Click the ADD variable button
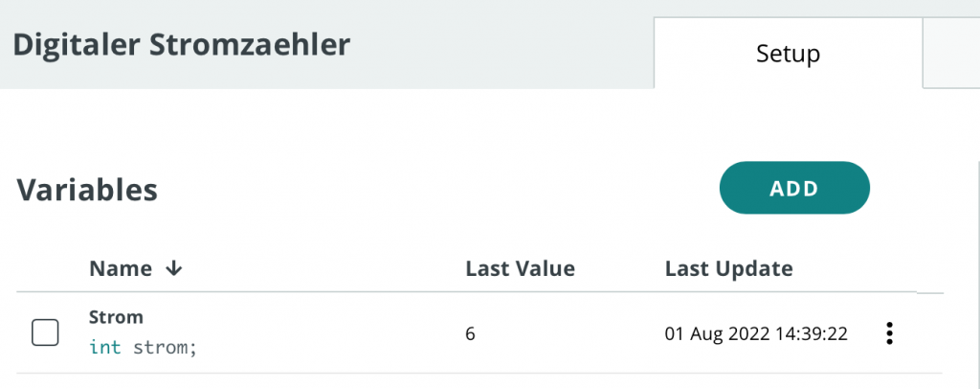This screenshot has width=980, height=389. pos(794,188)
